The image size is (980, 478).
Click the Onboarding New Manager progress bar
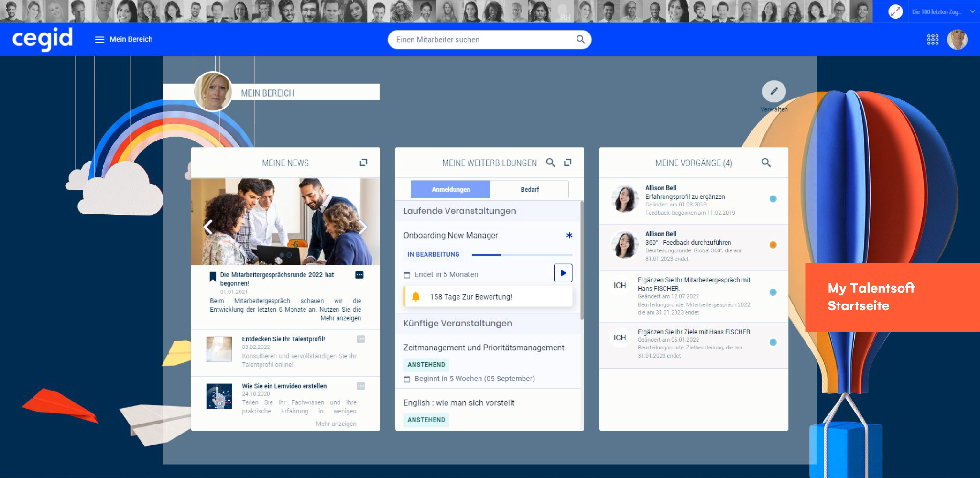point(522,255)
